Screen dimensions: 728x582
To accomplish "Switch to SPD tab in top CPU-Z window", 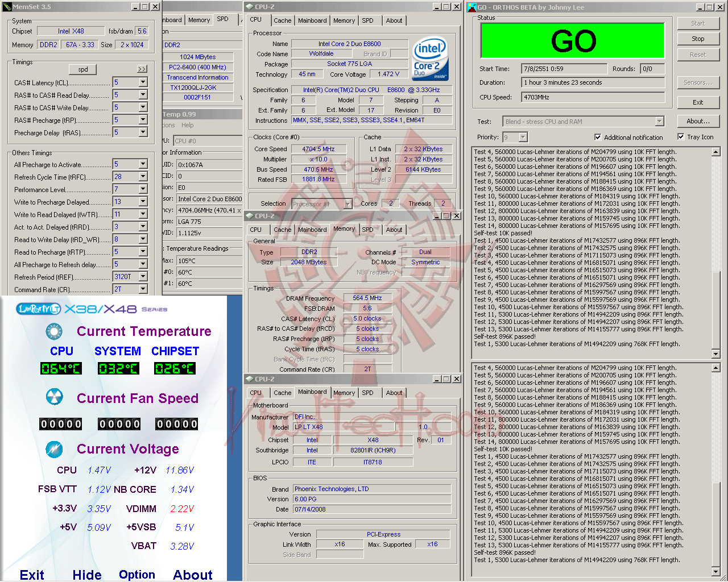I will [368, 20].
